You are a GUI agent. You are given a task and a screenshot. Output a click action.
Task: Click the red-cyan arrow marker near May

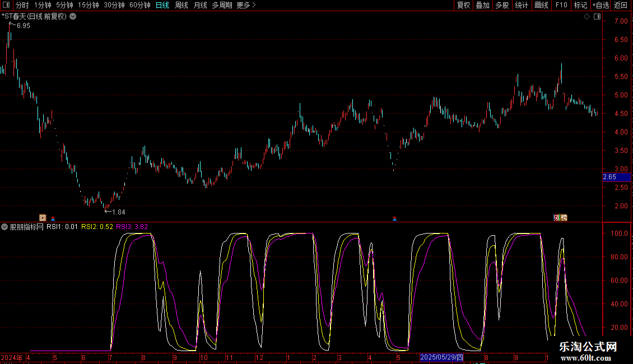pos(53,218)
